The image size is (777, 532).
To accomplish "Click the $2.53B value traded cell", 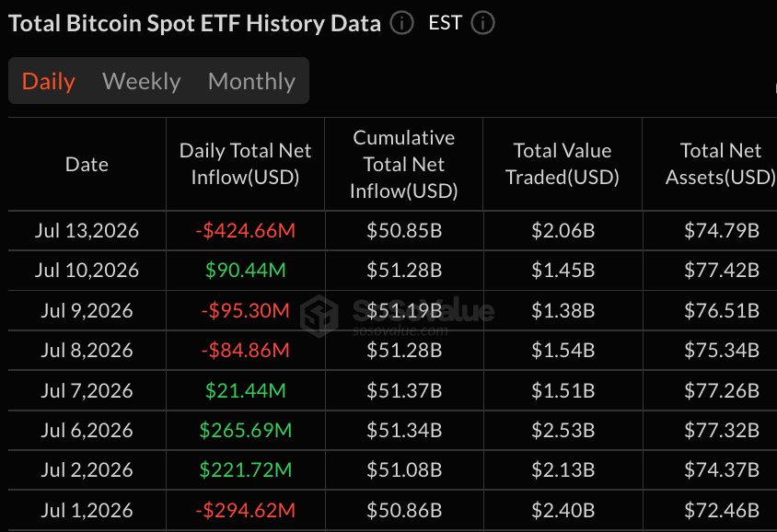I will click(x=562, y=431).
